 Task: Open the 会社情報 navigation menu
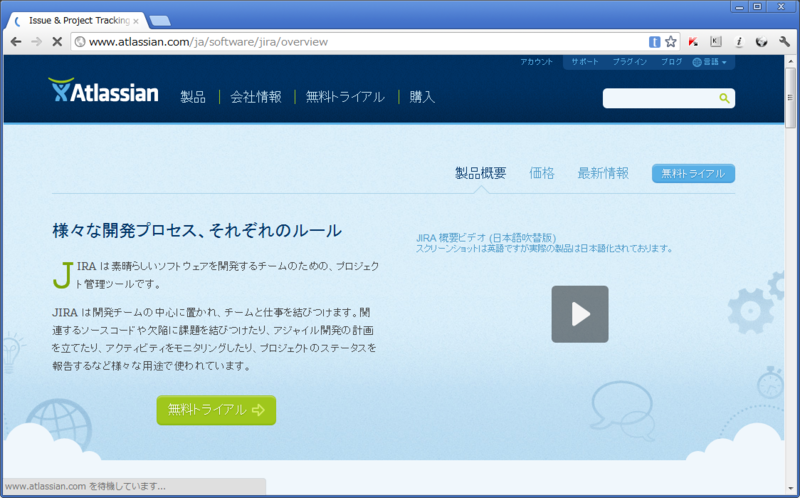[x=256, y=96]
